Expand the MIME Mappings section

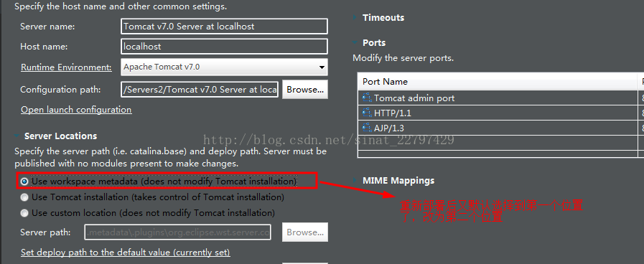(x=355, y=181)
